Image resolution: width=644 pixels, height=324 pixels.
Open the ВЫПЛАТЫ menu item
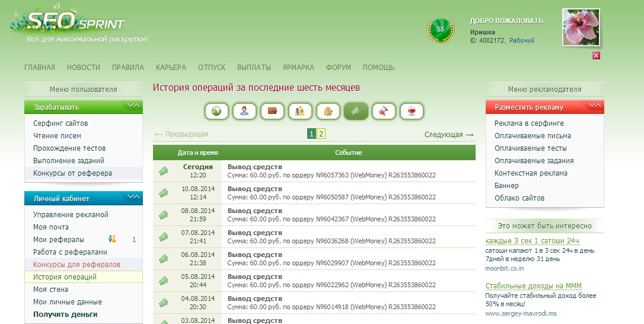tap(254, 68)
